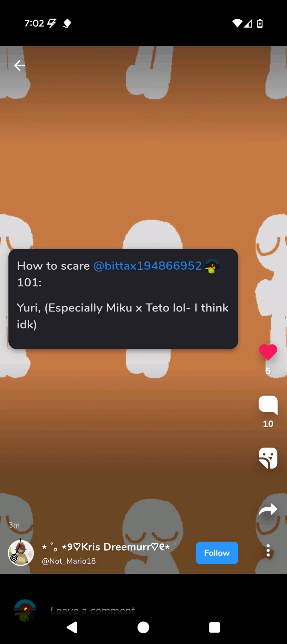Share the post using the arrow icon
Viewport: 287px width, 644px height.
[268, 510]
